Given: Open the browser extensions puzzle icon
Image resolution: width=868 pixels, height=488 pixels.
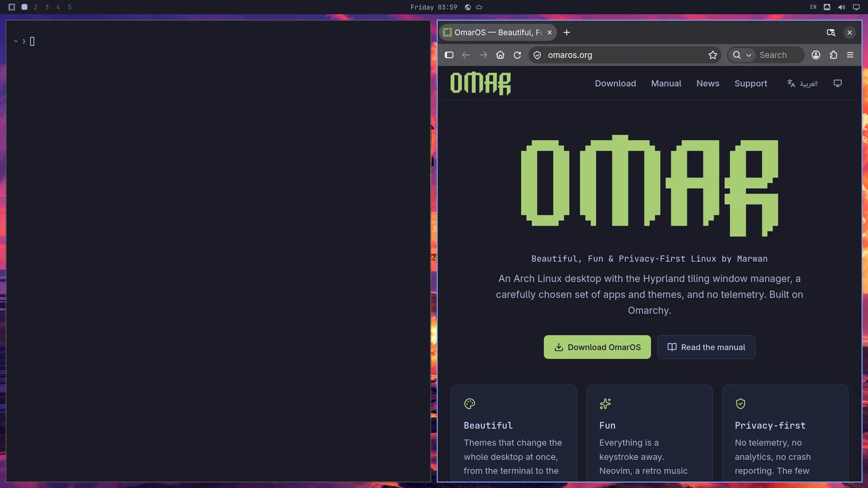Looking at the screenshot, I should tap(833, 55).
